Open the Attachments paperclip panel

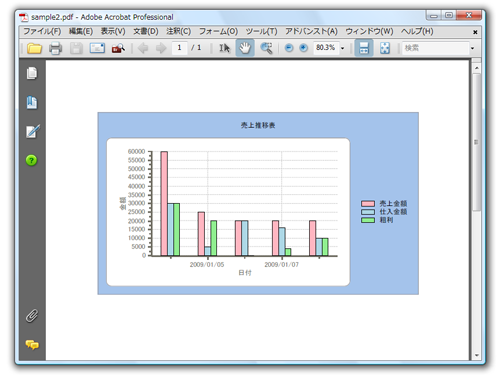coord(32,316)
